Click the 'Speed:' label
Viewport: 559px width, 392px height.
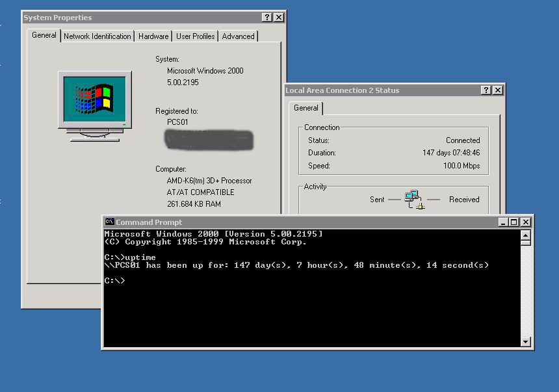(319, 166)
